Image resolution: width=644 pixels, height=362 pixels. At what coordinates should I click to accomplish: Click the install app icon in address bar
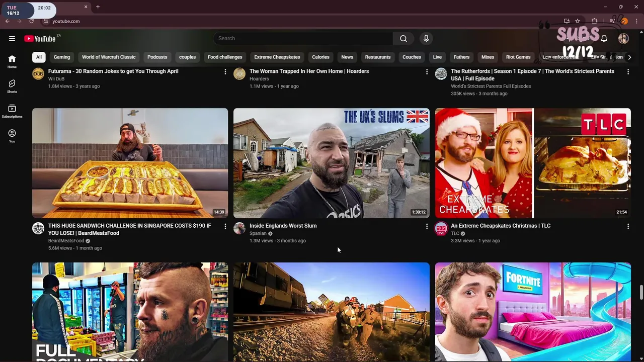[x=567, y=21]
